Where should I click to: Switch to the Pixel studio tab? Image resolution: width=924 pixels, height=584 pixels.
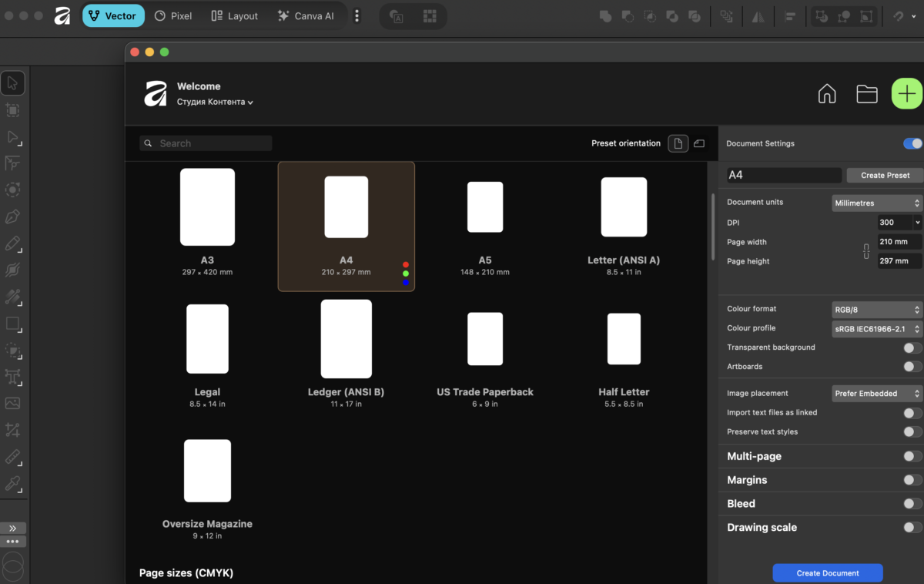click(x=173, y=15)
